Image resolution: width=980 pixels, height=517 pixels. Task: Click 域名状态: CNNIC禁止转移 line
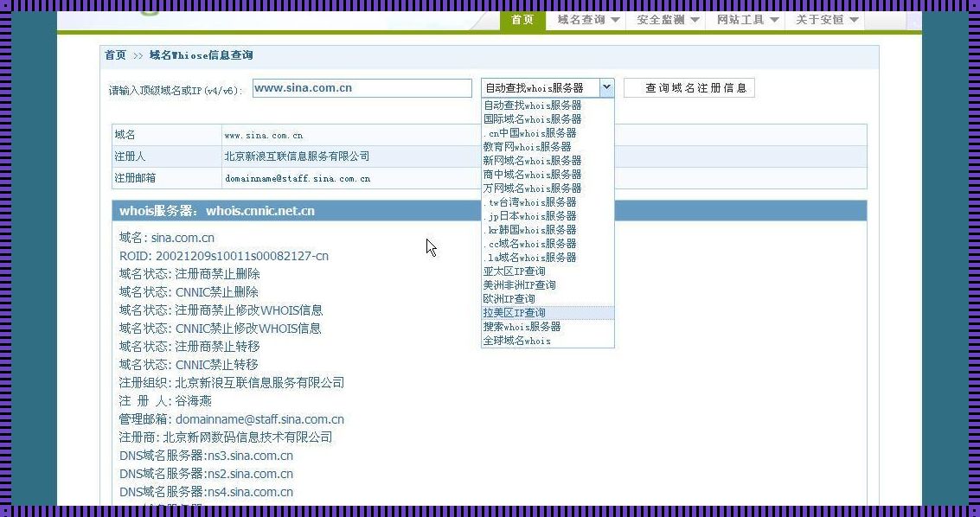pos(189,365)
